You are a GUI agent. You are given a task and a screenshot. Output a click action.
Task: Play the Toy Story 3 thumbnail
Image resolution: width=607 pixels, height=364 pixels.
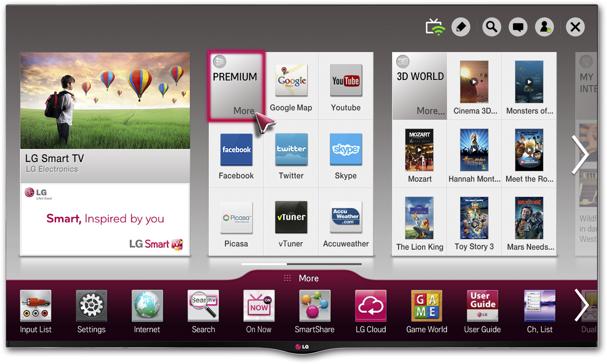(x=474, y=218)
